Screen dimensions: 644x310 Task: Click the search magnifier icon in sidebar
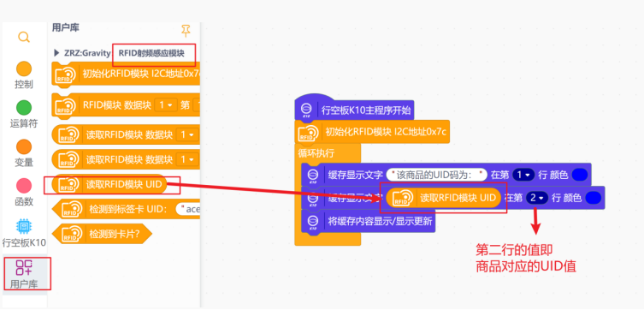point(24,38)
